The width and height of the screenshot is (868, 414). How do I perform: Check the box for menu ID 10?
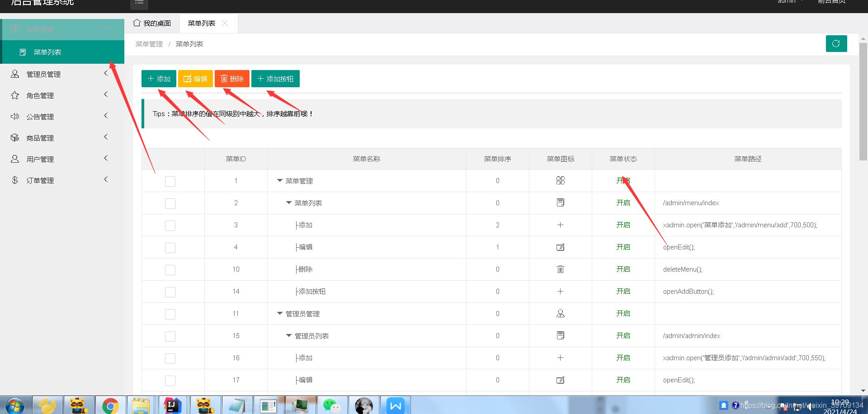tap(170, 270)
